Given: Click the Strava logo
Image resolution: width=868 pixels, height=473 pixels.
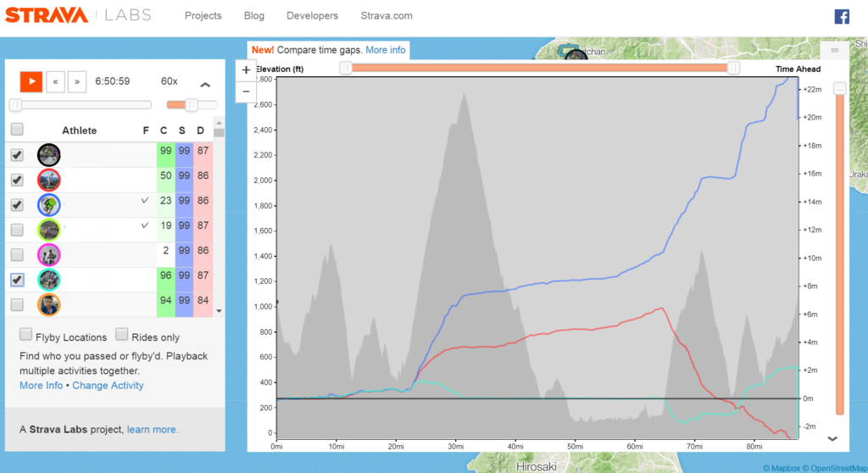Looking at the screenshot, I should [x=47, y=15].
